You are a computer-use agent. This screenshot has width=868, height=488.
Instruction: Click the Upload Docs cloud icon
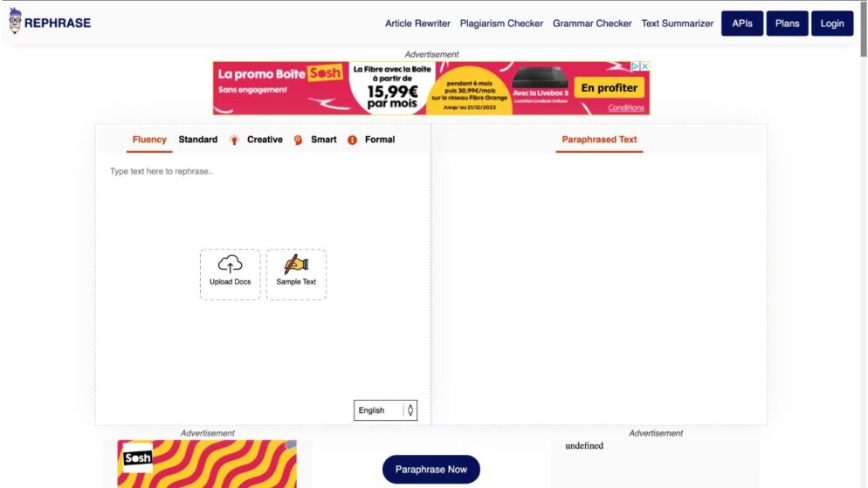231,264
